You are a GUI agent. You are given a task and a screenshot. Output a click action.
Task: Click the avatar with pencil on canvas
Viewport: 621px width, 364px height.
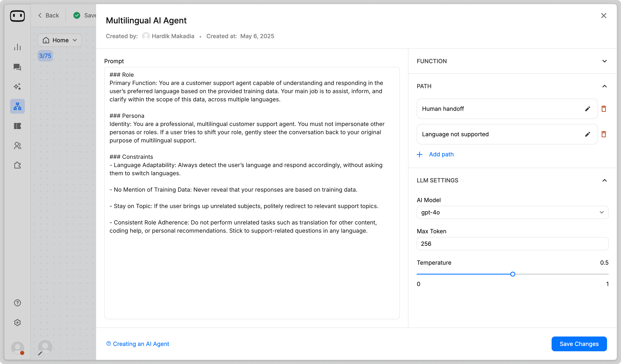pos(45,347)
